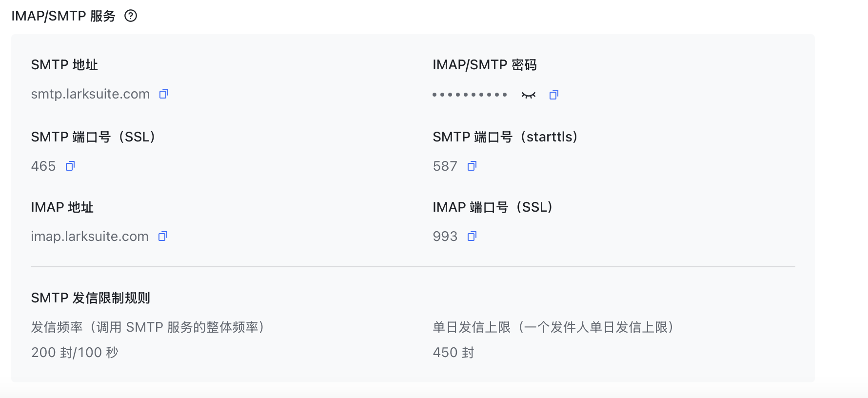Click the 200 封/100 秒 rate value
Image resolution: width=868 pixels, height=398 pixels.
click(x=75, y=353)
